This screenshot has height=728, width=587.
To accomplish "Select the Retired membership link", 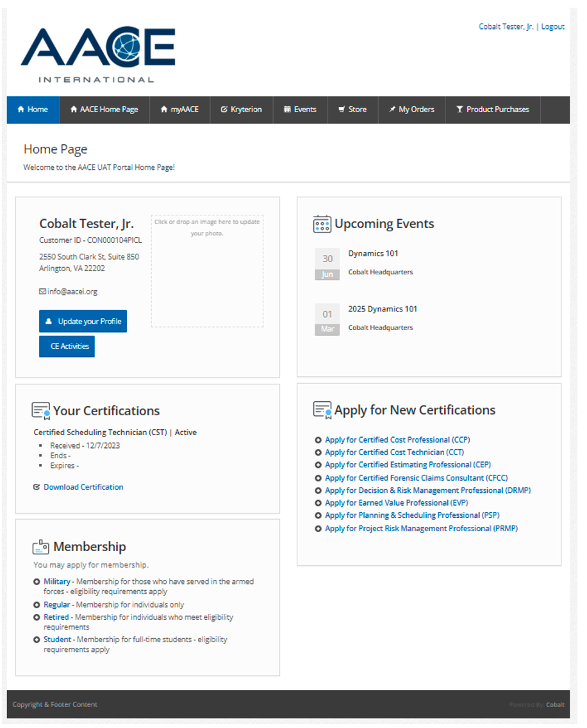I will 56,617.
